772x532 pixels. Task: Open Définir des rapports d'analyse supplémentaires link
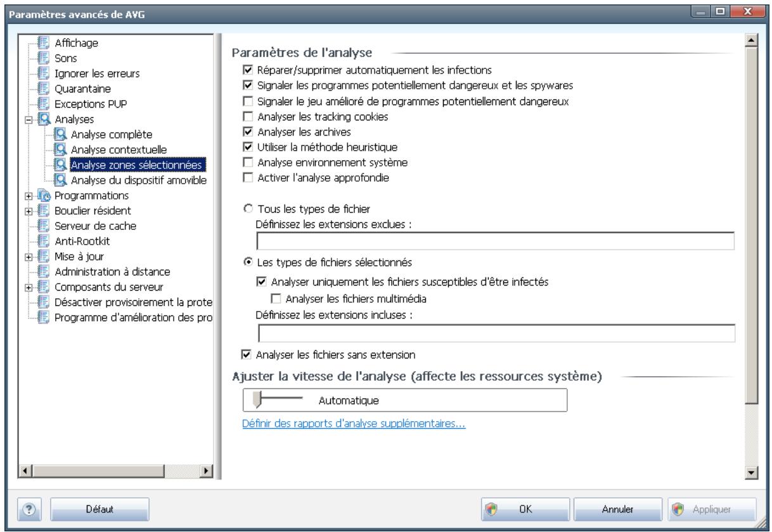[x=354, y=424]
